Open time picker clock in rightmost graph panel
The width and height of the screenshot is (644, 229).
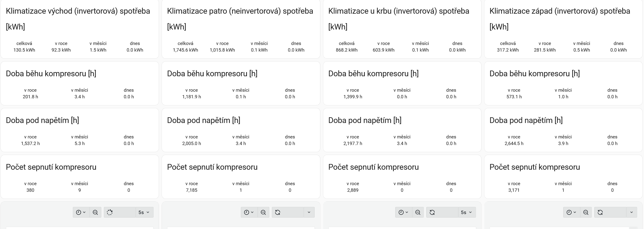[571, 212]
